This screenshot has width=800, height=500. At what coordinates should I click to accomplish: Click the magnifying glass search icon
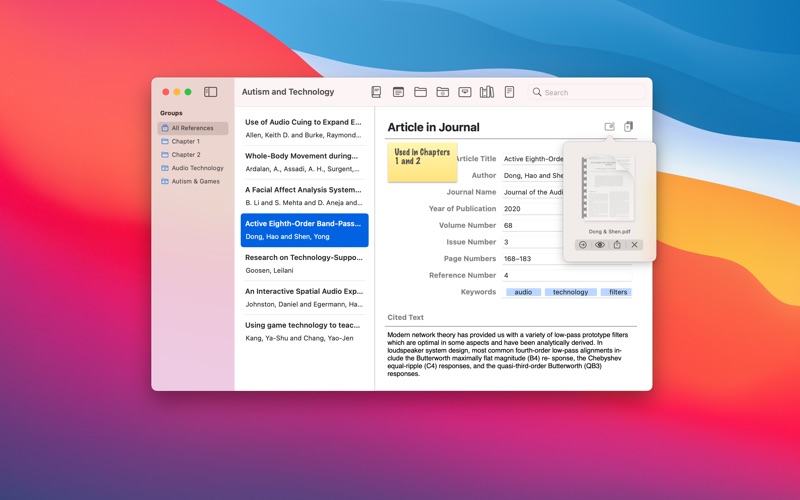point(537,92)
